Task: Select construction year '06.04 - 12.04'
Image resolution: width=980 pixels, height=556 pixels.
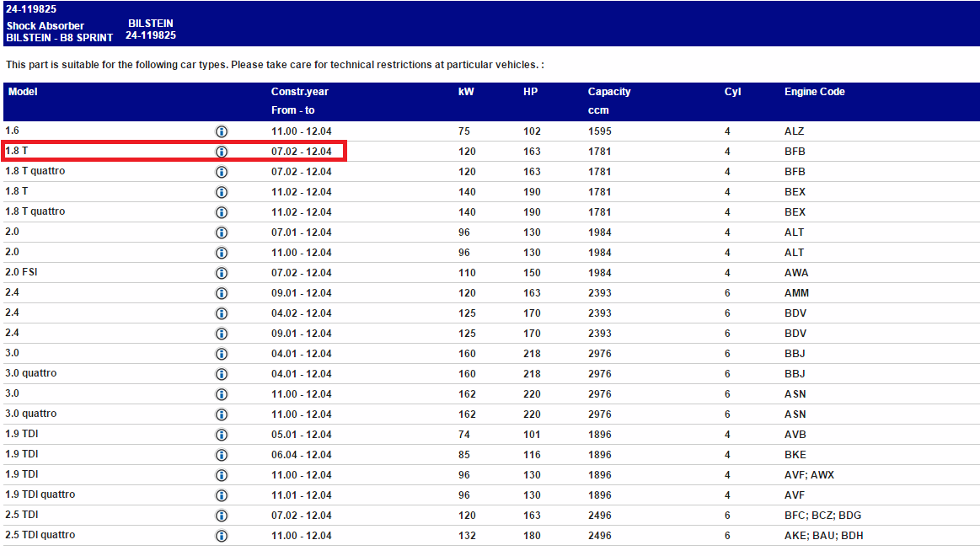Action: click(x=302, y=455)
